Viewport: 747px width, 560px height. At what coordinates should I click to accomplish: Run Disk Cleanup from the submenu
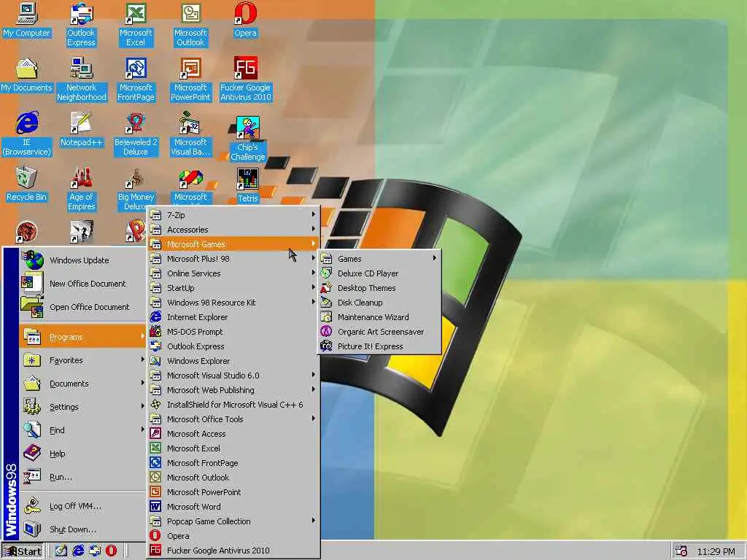(x=379, y=303)
